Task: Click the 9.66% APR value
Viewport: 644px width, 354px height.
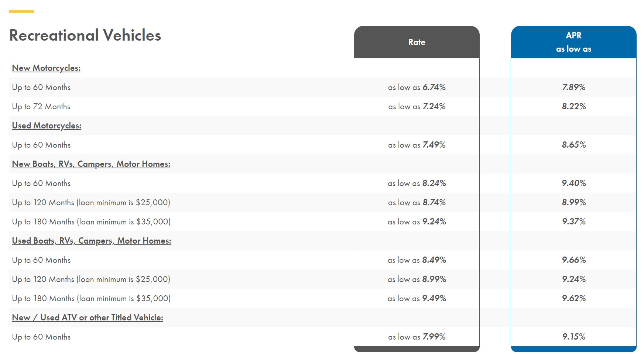Action: [x=574, y=260]
